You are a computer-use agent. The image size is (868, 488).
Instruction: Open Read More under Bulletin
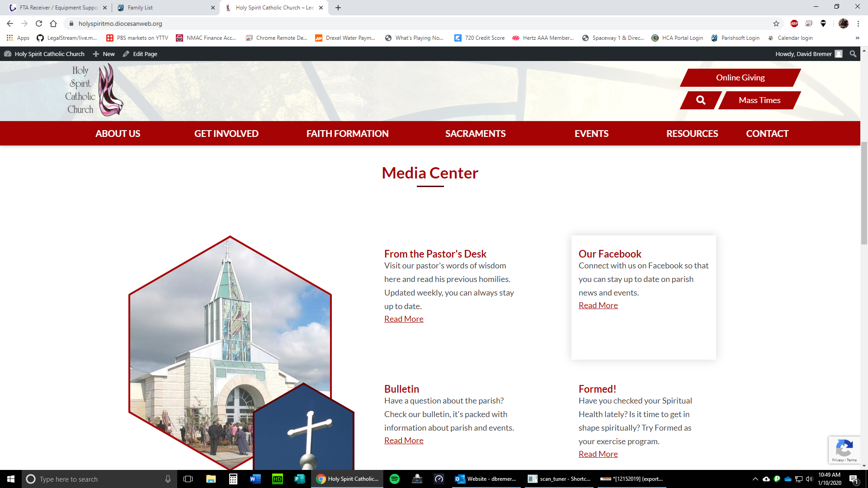click(404, 441)
